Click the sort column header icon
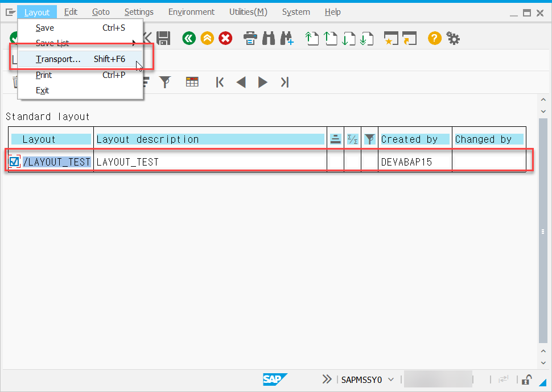The height and width of the screenshot is (392, 552). pos(335,139)
